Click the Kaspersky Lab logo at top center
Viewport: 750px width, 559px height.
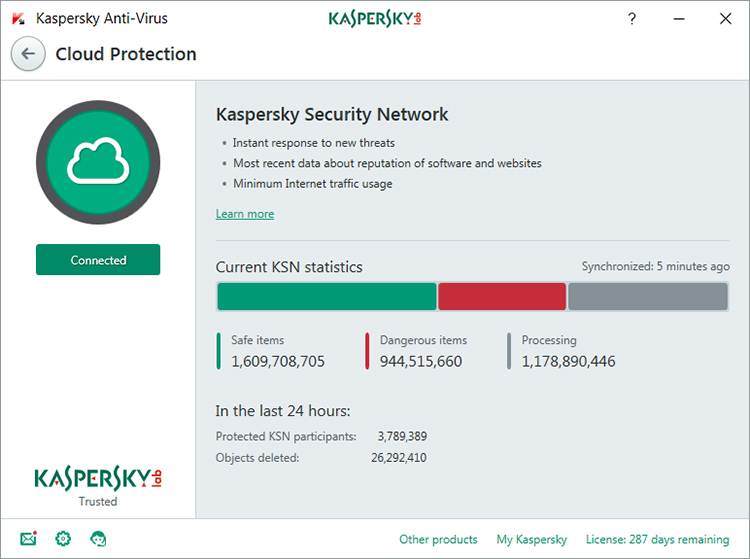375,18
